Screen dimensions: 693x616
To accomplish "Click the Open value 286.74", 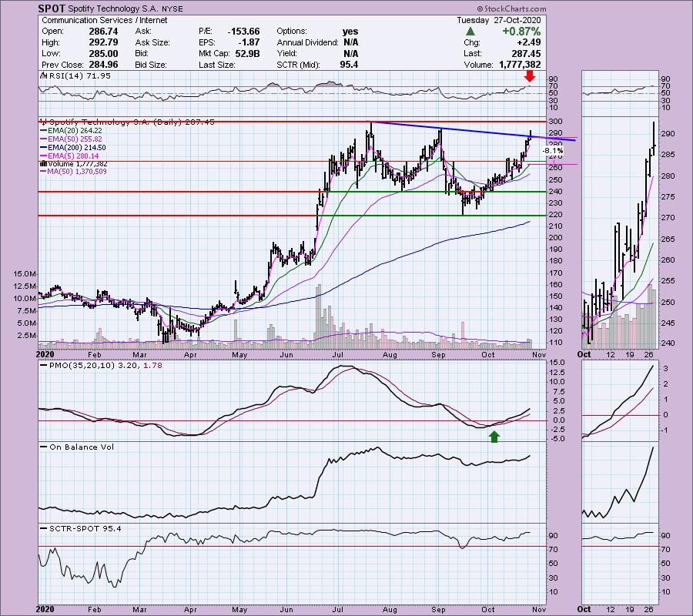I will (x=103, y=32).
